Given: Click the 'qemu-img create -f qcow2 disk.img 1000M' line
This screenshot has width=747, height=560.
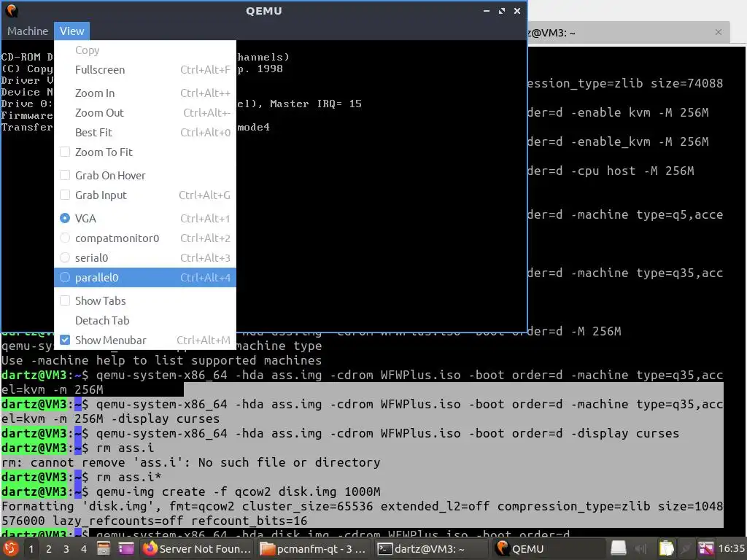Looking at the screenshot, I should (x=239, y=491).
